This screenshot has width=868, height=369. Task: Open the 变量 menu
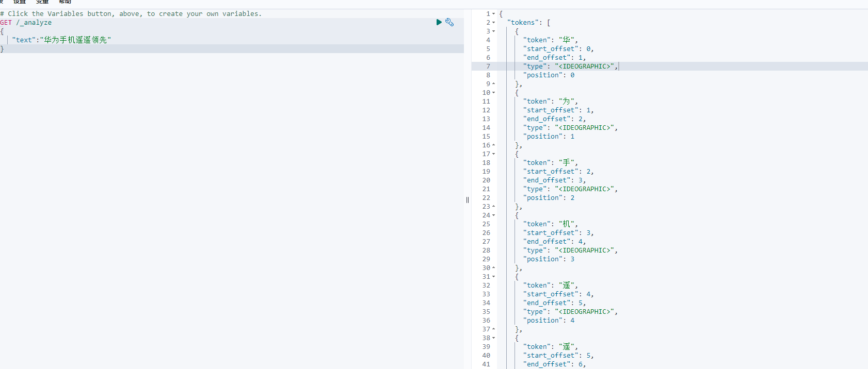pyautogui.click(x=42, y=2)
